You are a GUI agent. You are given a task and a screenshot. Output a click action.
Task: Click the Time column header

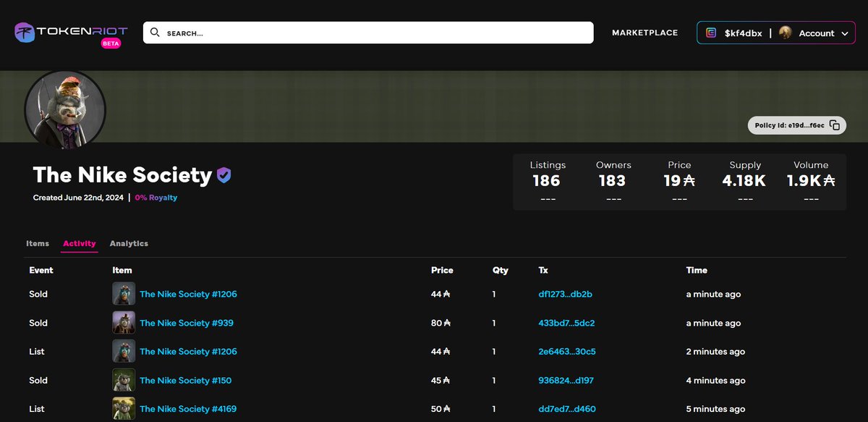tap(697, 270)
